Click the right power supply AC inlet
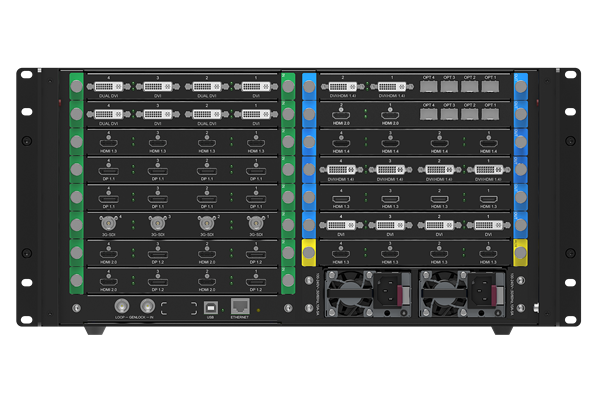 481,292
